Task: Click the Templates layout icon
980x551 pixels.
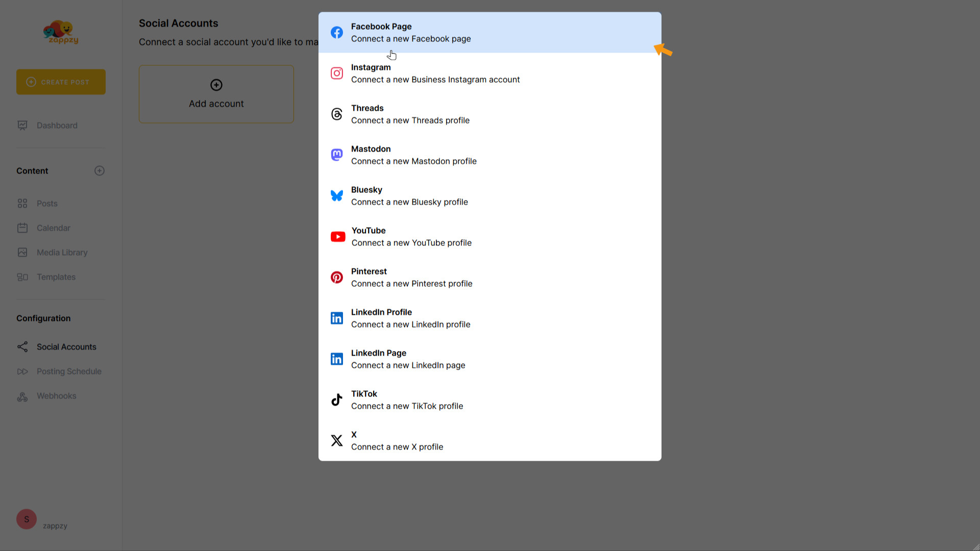Action: (x=22, y=277)
